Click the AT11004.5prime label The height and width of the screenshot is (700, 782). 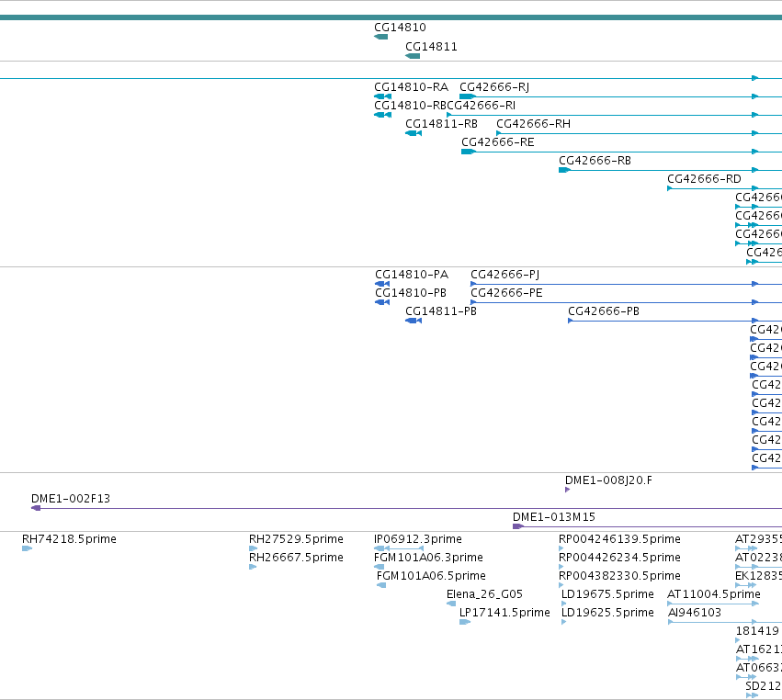[x=714, y=594]
